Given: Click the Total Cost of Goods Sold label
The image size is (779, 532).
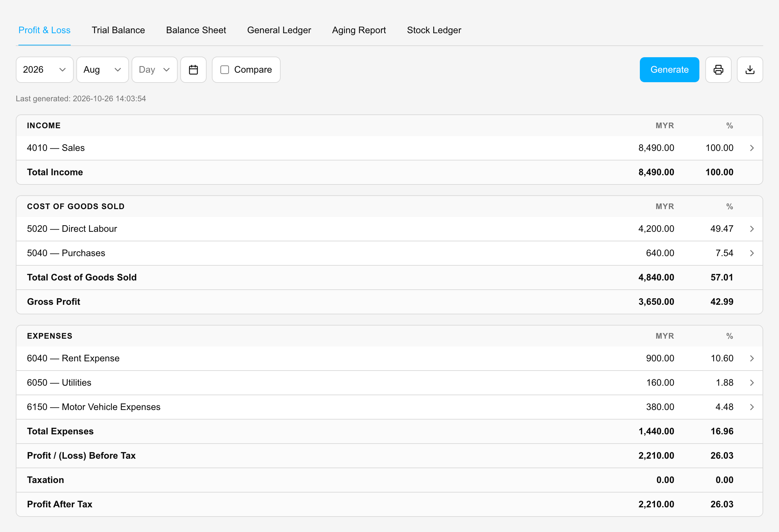Looking at the screenshot, I should (82, 278).
